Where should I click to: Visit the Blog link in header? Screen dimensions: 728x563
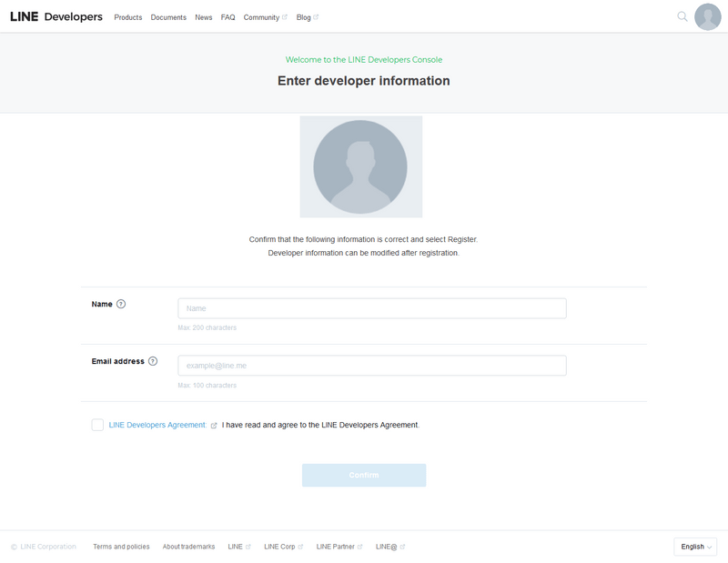(304, 17)
